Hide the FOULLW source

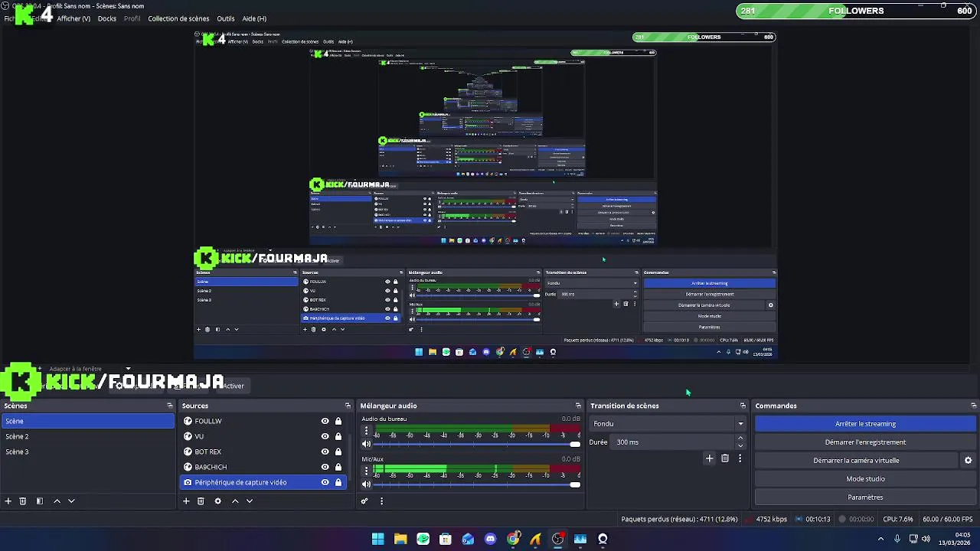325,421
